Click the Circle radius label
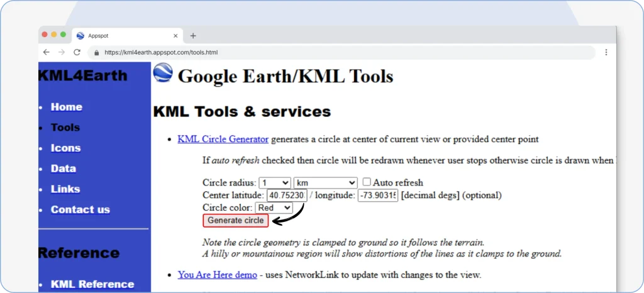 click(230, 182)
